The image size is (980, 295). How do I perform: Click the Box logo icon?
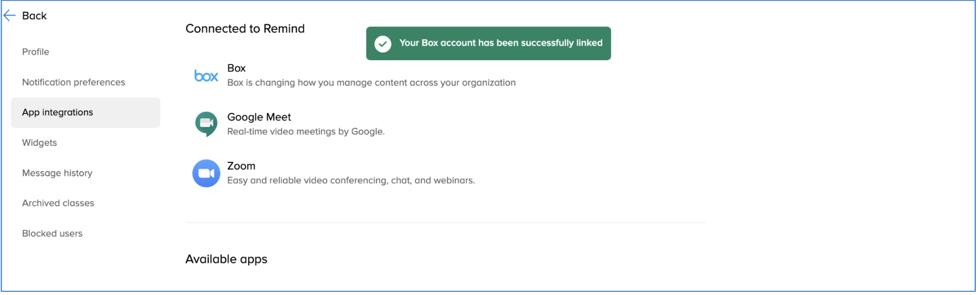click(206, 76)
